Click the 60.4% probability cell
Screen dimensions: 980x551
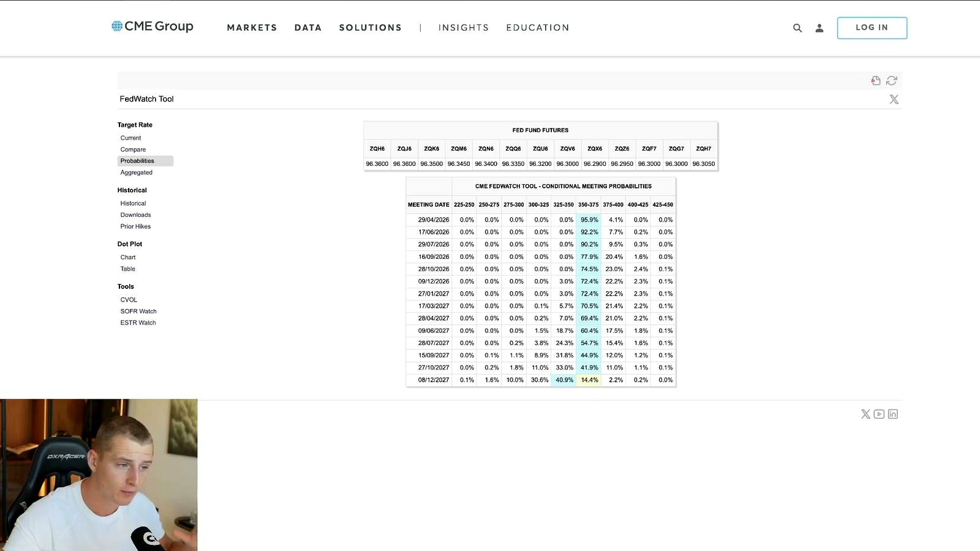click(589, 331)
